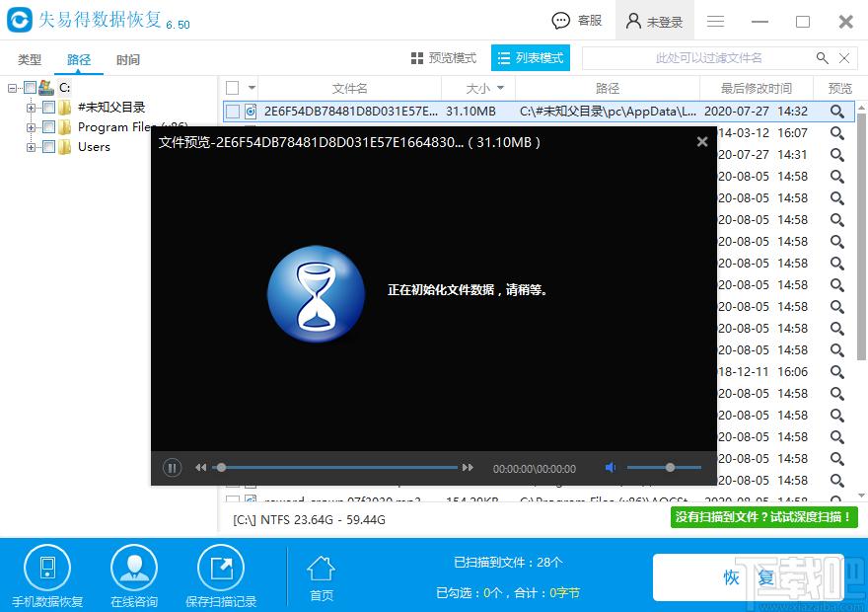Screen dimensions: 868x612
Task: Check the C: drive checkbox
Action: (30, 88)
